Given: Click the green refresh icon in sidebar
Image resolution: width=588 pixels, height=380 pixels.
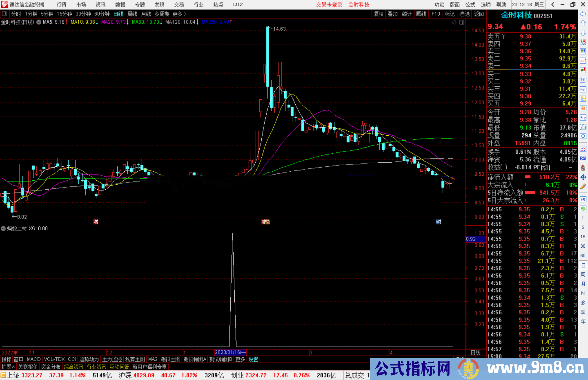Looking at the screenshot, I should point(583,209).
